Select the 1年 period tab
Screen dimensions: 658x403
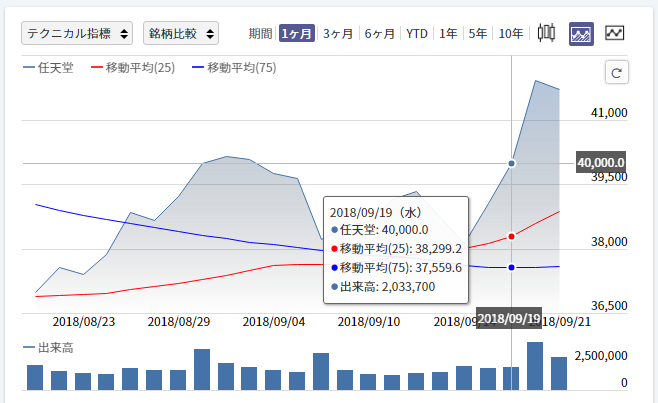(x=448, y=33)
